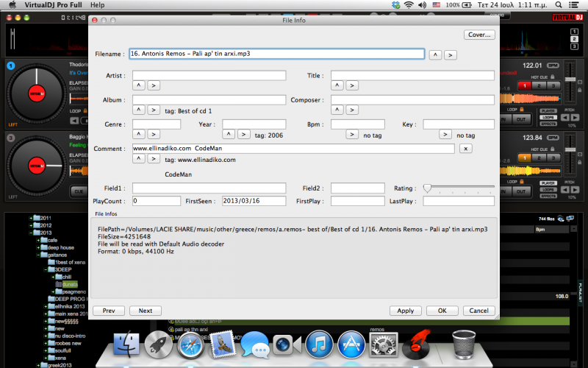
Task: Launch Launchpad rocket icon in dock
Action: [x=158, y=344]
